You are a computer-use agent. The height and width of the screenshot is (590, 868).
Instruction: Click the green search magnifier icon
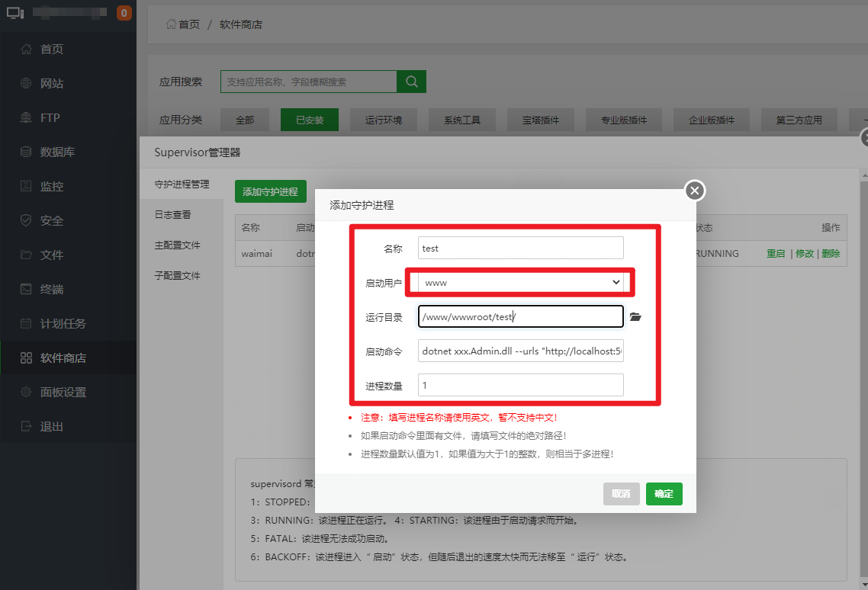coord(412,82)
